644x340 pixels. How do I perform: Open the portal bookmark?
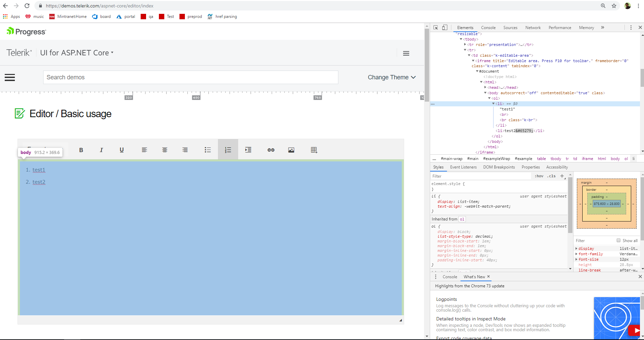pyautogui.click(x=126, y=17)
